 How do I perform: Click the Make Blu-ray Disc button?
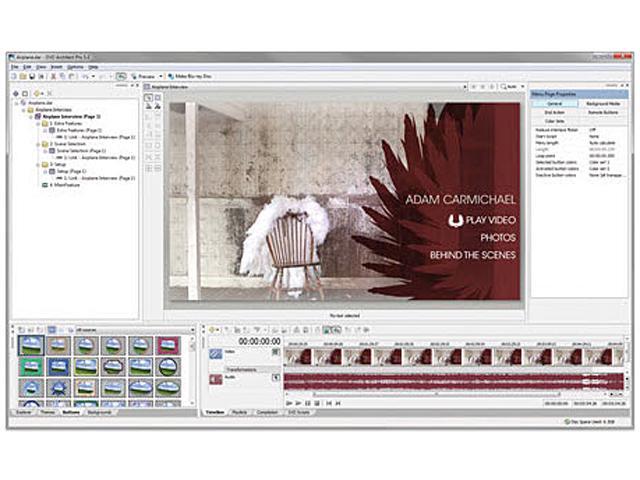[193, 76]
